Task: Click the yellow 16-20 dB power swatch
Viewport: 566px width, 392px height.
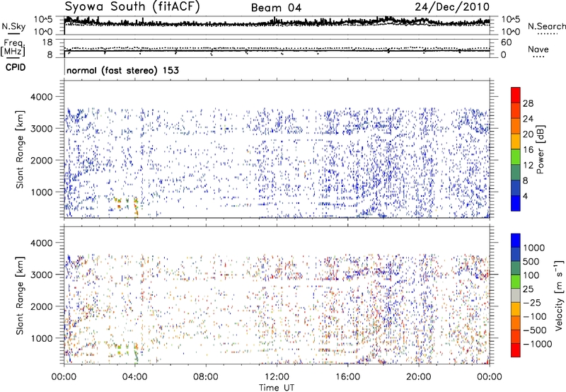Action: tap(516, 141)
